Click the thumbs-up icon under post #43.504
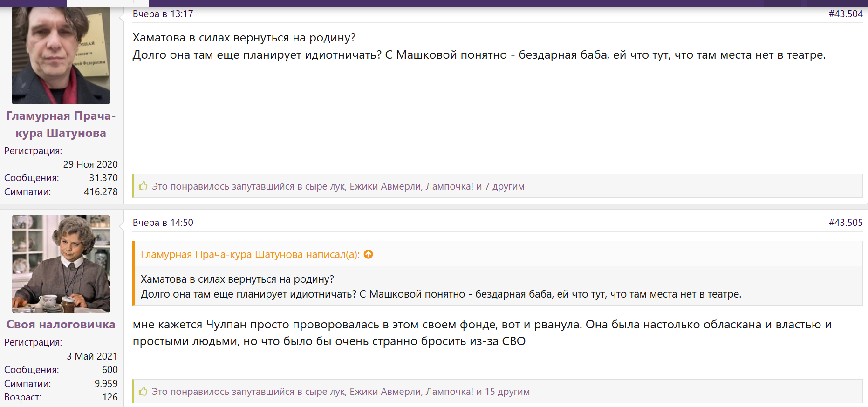The image size is (868, 407). pyautogui.click(x=143, y=186)
